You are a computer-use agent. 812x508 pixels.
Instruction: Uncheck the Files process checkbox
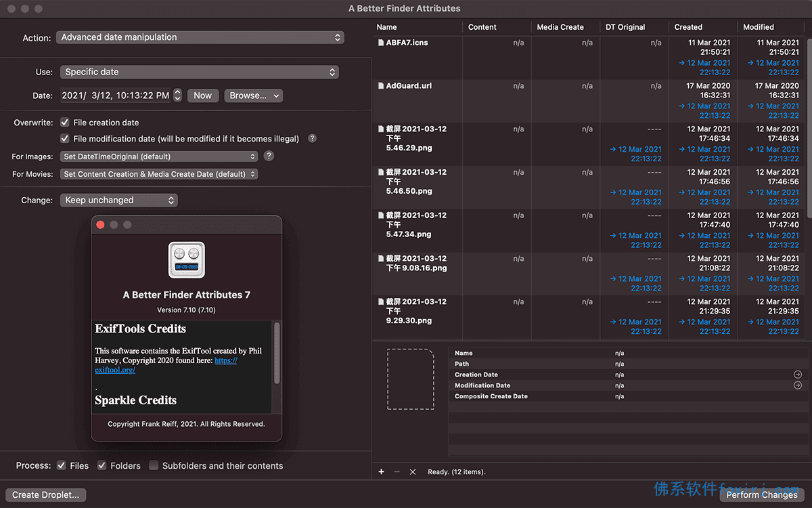pos(62,465)
